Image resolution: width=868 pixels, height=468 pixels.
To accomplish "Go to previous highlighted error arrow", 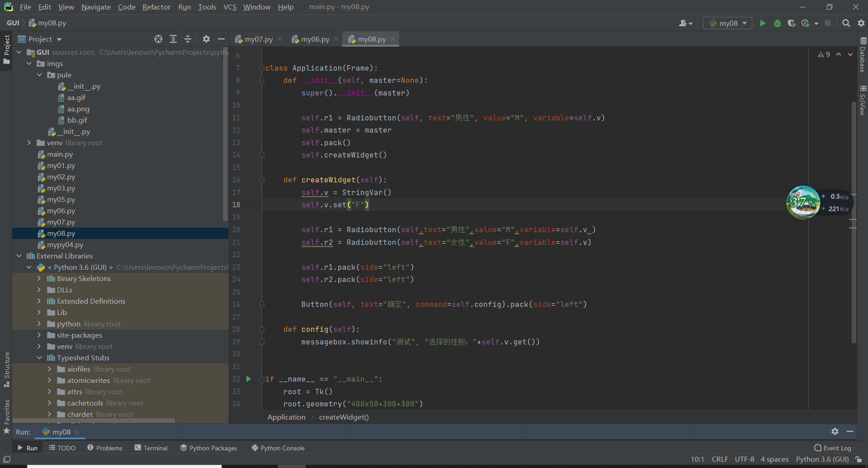I will click(x=839, y=54).
